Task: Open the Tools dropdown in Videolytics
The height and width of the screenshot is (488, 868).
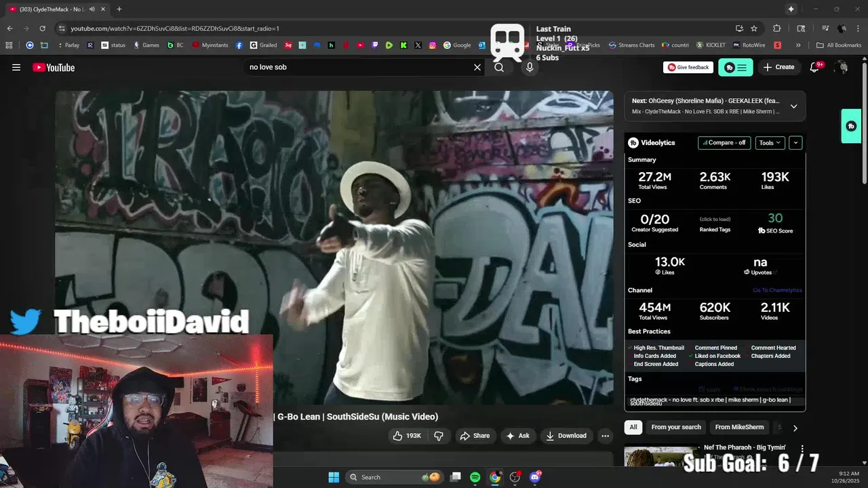Action: point(770,143)
